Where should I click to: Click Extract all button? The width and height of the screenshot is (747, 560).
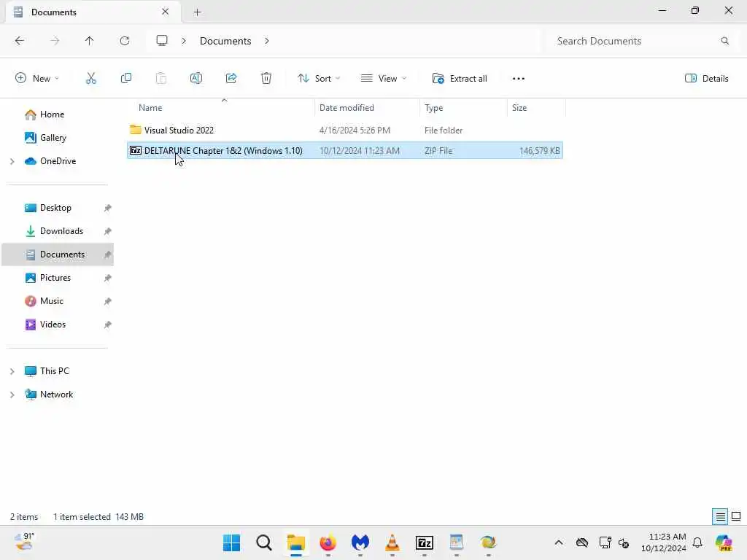point(460,79)
